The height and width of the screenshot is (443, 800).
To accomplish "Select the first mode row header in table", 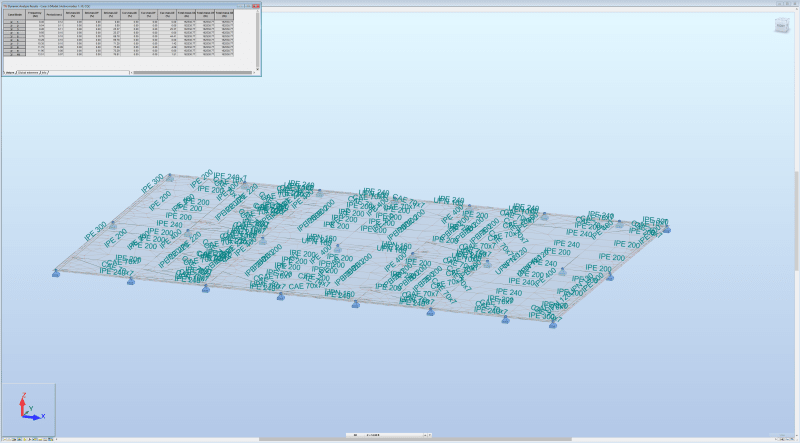I will 15,22.
